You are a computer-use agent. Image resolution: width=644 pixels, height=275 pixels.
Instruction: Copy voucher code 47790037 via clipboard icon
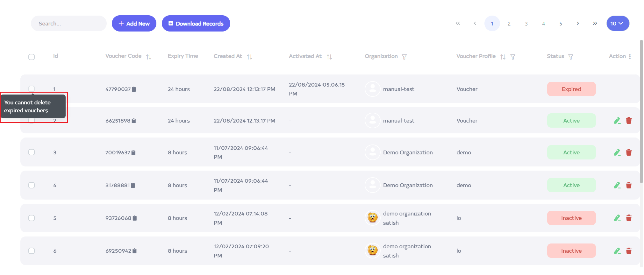coord(134,89)
